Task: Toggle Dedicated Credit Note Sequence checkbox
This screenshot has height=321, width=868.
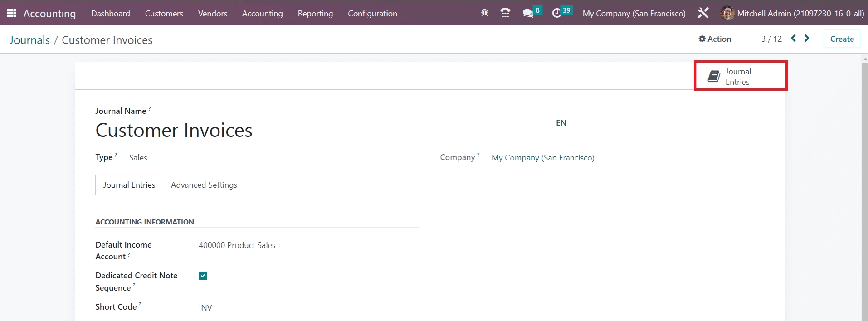Action: coord(203,276)
